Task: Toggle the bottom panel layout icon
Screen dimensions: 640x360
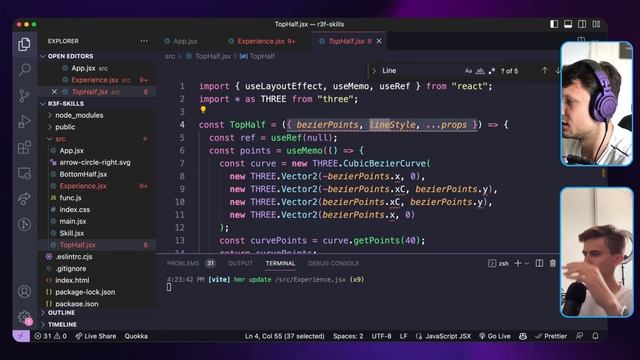Action: 568,24
